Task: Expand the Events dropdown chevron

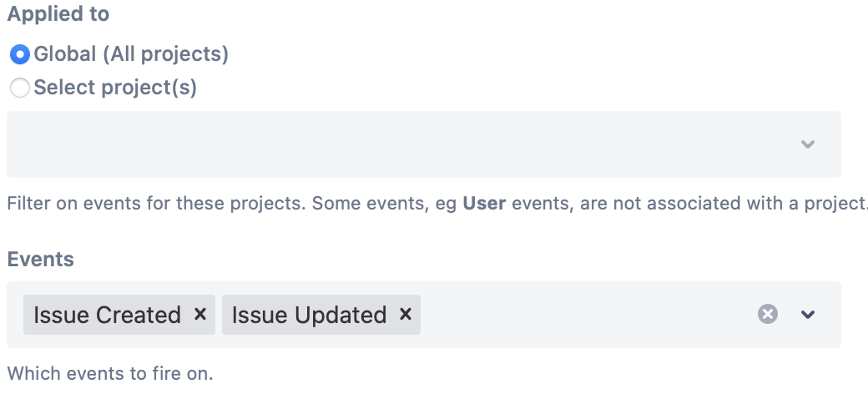Action: pos(808,315)
